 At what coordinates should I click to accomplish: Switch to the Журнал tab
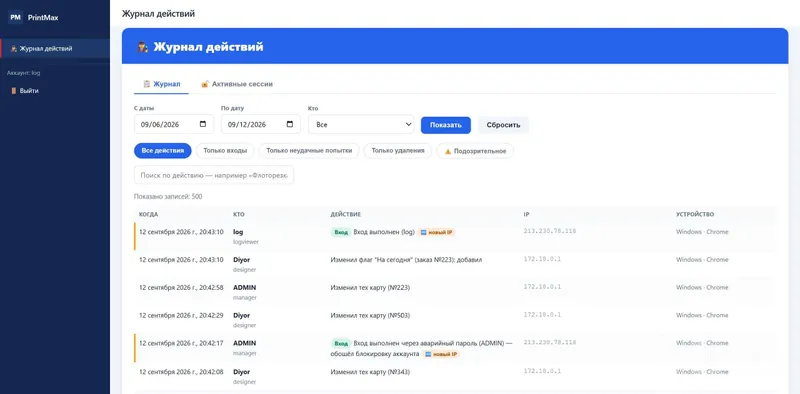[161, 84]
